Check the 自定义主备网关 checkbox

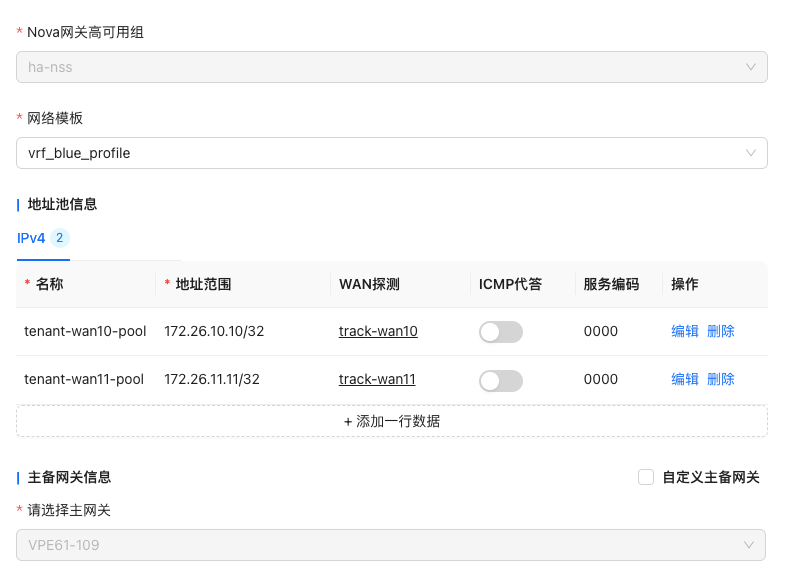click(646, 477)
